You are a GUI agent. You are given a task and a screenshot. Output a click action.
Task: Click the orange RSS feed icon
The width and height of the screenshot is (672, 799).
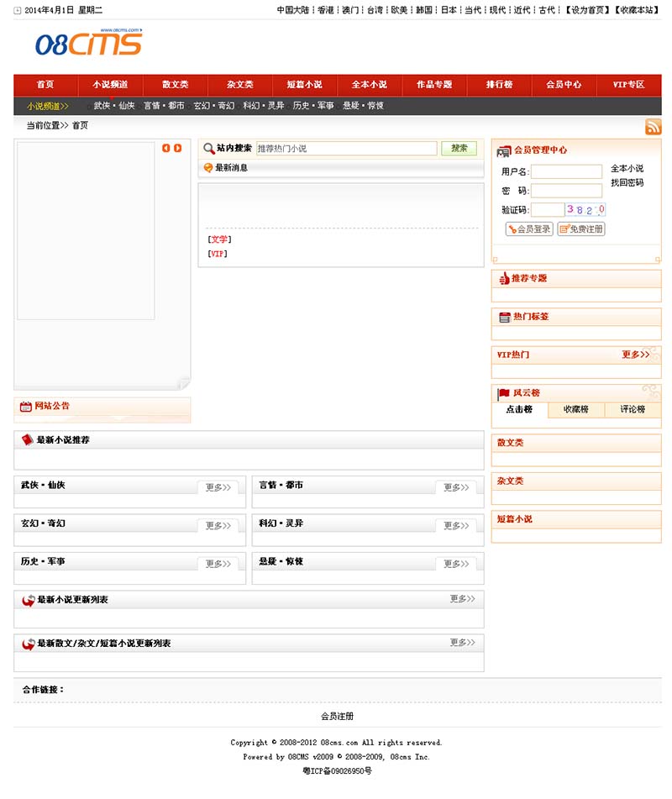click(x=654, y=127)
